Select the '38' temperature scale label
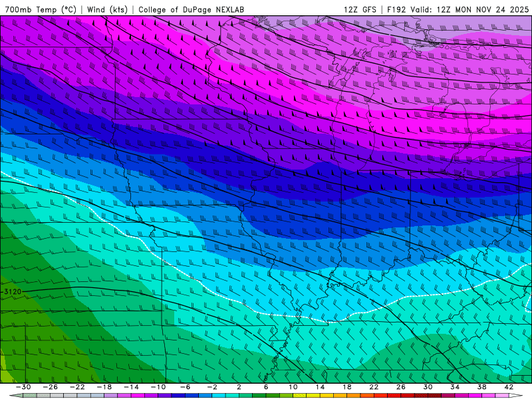Image resolution: width=532 pixels, height=399 pixels. 481,387
